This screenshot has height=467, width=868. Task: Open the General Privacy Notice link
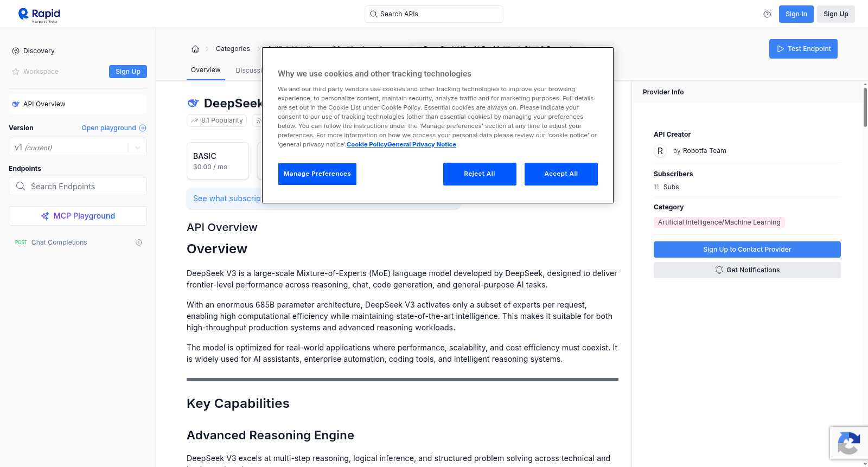click(x=422, y=144)
